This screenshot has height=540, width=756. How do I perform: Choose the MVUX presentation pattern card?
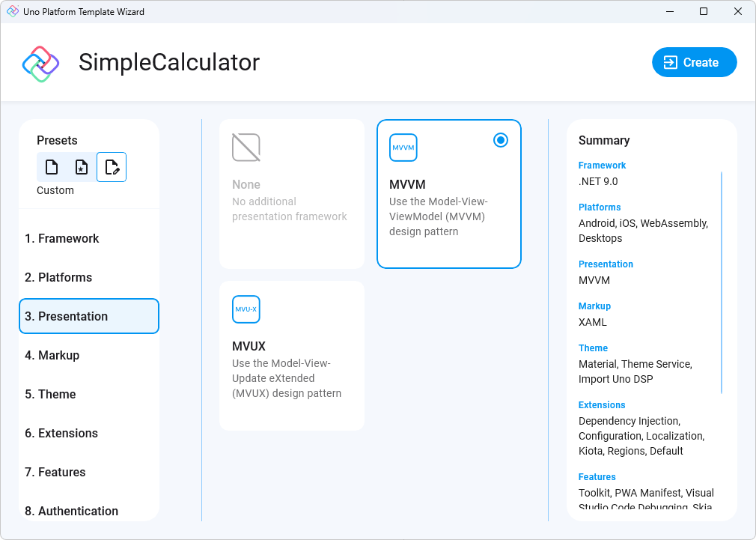point(292,355)
